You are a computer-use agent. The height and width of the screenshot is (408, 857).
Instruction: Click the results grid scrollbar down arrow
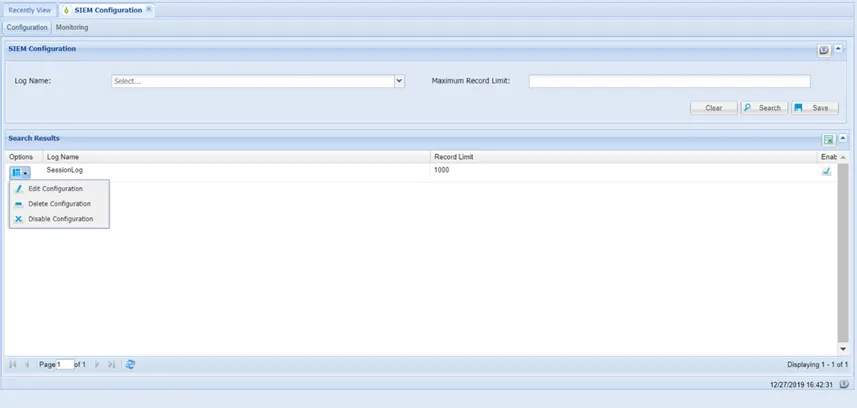point(843,349)
